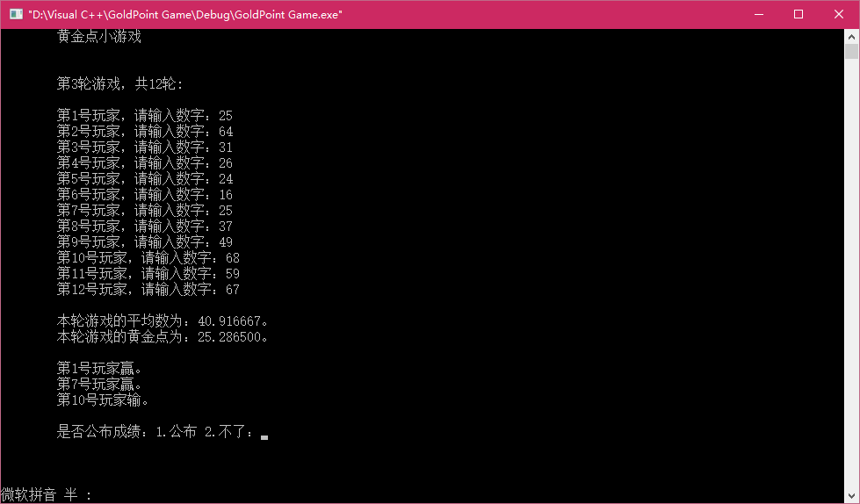Viewport: 860px width, 504px height.
Task: Click the 第2号玩家 input line with 64
Action: click(145, 132)
